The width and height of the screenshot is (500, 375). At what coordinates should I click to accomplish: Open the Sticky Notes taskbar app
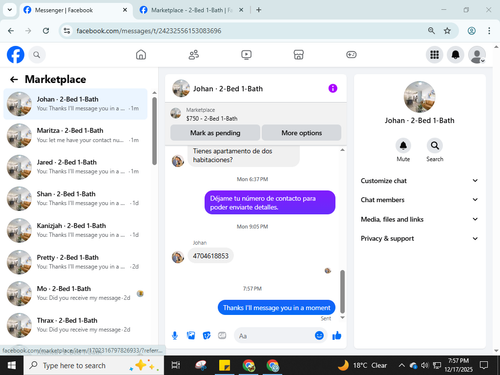tap(224, 365)
